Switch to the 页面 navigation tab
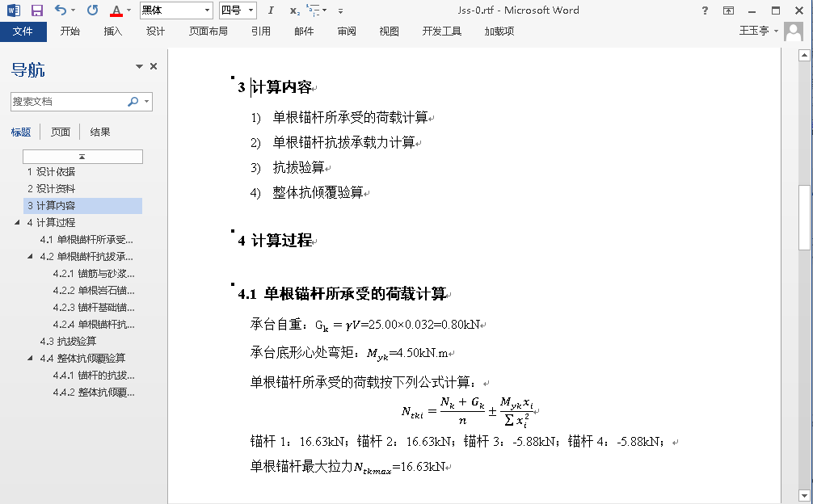The width and height of the screenshot is (813, 504). [x=61, y=132]
